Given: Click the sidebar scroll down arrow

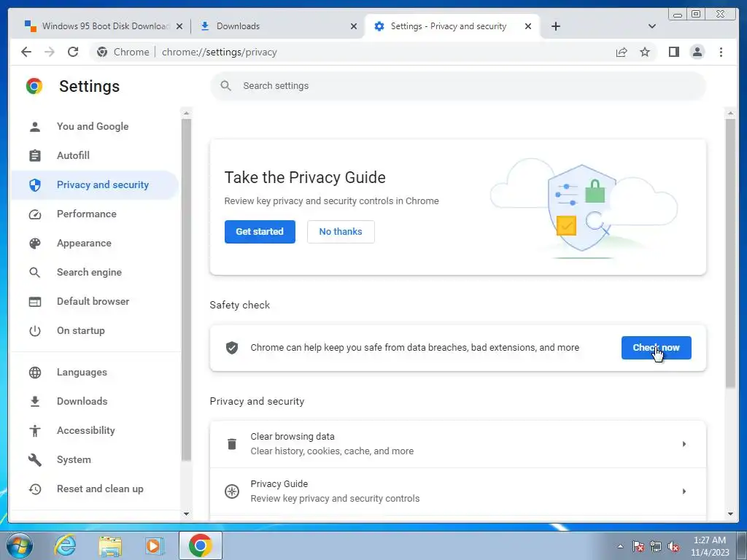Looking at the screenshot, I should (x=186, y=514).
